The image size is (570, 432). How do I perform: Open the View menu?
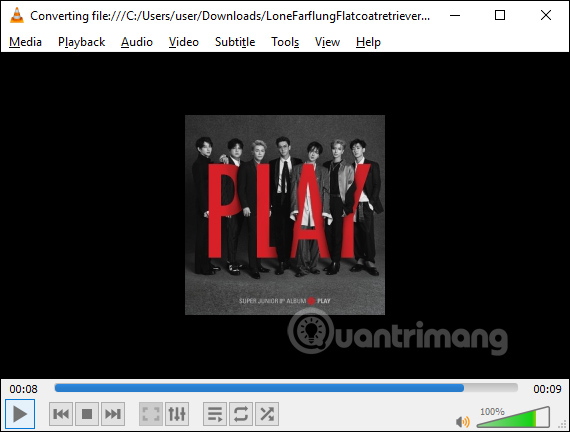(x=327, y=42)
